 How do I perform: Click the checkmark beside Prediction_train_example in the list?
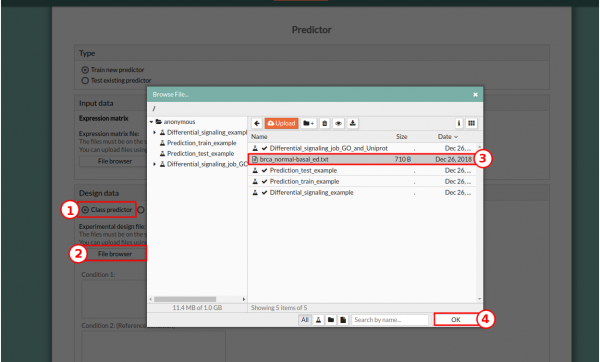tap(264, 181)
